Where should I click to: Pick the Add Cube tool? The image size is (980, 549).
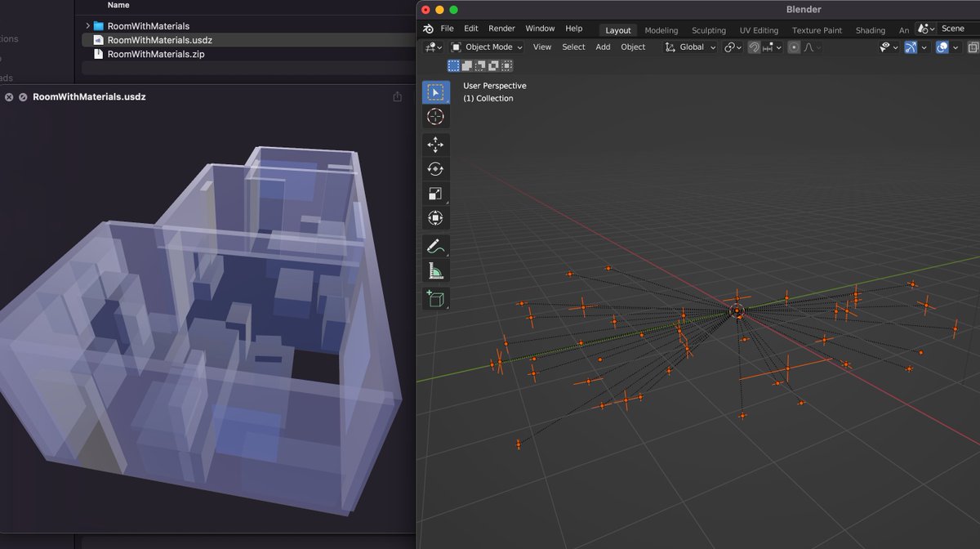[x=435, y=298]
